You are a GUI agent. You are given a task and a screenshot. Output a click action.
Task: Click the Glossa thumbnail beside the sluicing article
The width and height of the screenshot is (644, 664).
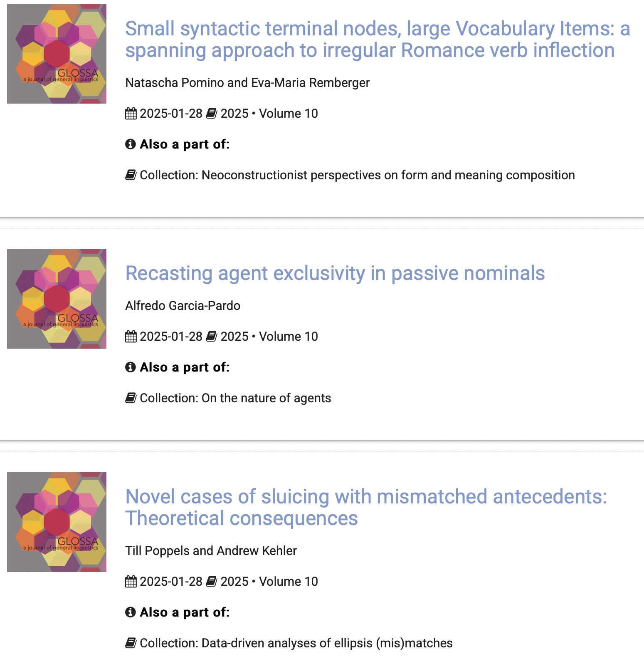[57, 522]
